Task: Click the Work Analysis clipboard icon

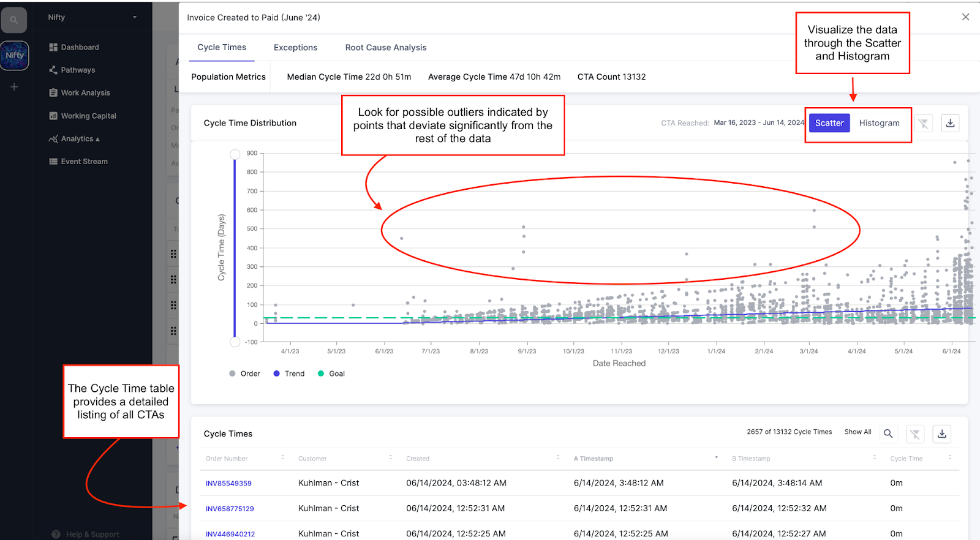Action: tap(53, 93)
